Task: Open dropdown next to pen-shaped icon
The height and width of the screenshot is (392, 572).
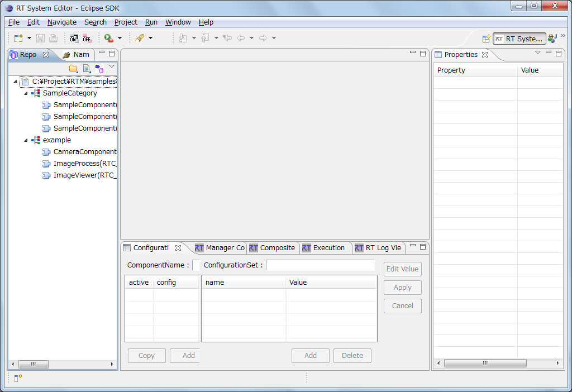Action: pyautogui.click(x=150, y=38)
